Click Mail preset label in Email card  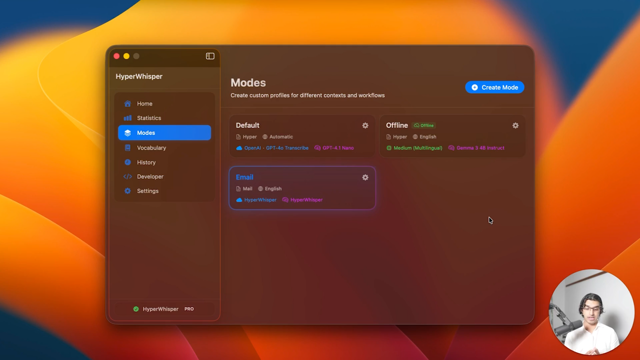coord(244,189)
